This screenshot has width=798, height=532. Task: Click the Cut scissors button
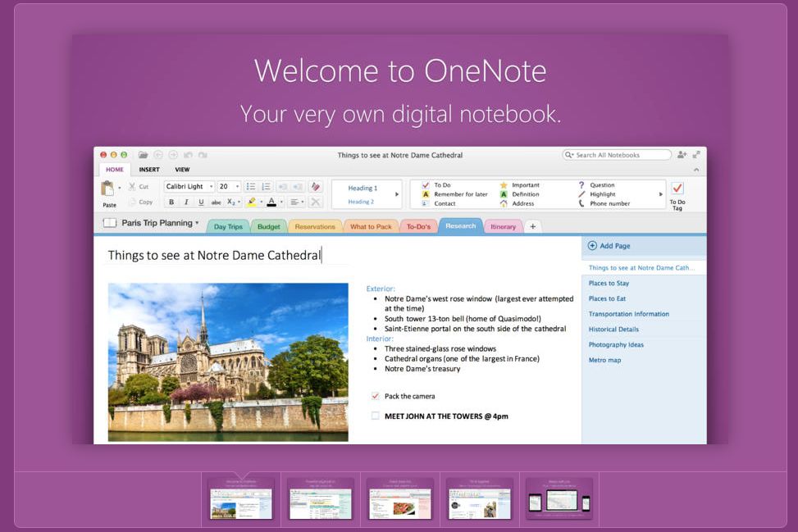point(139,187)
